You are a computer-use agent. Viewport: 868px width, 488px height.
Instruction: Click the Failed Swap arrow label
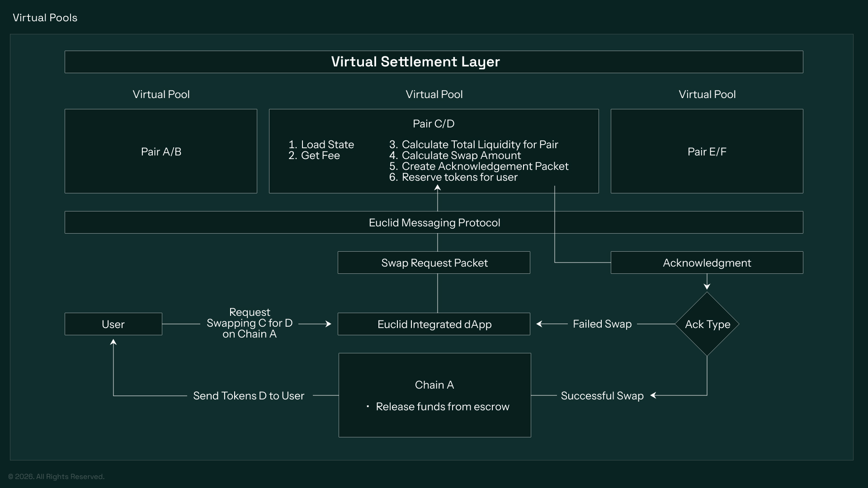click(602, 324)
